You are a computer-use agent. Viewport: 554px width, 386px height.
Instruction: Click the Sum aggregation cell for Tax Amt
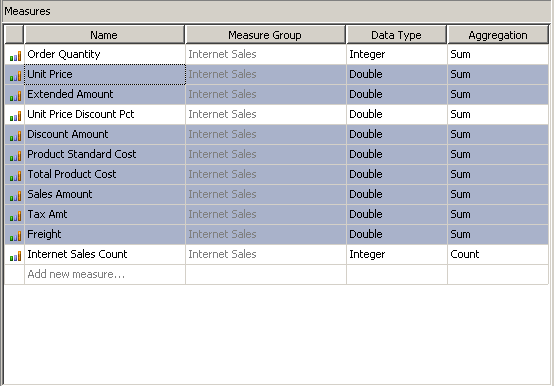[x=498, y=214]
